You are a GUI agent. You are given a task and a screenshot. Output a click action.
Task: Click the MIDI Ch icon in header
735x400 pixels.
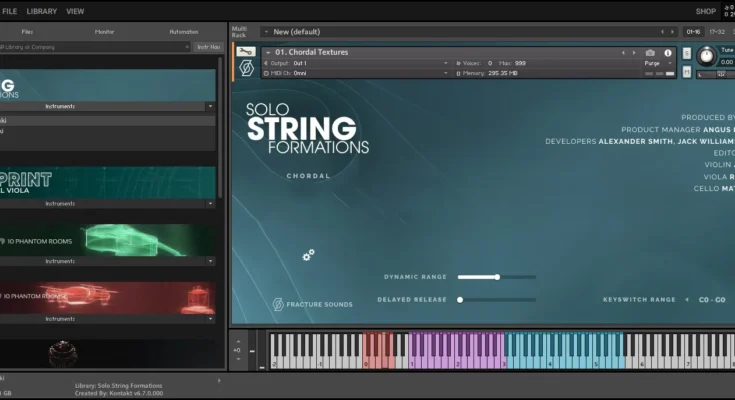point(266,74)
